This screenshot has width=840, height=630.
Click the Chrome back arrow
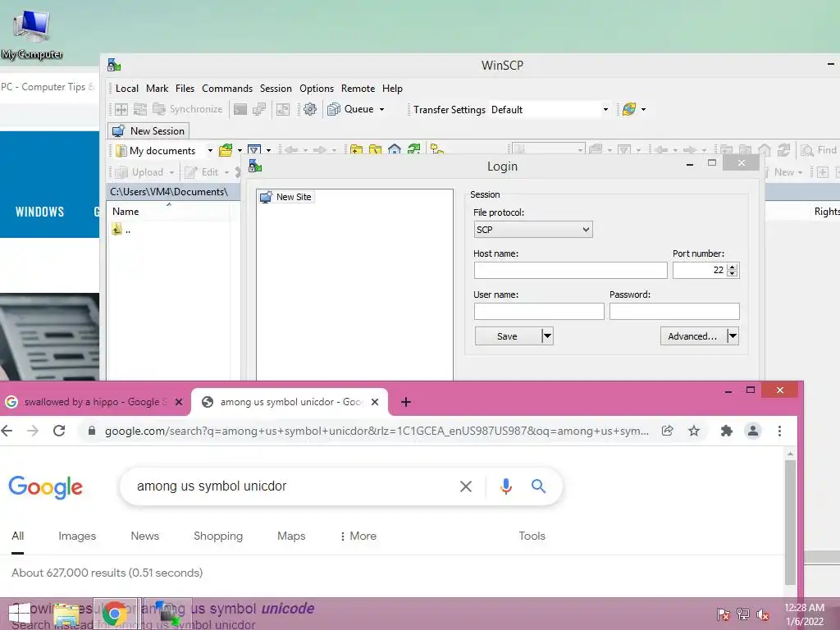[x=7, y=431]
